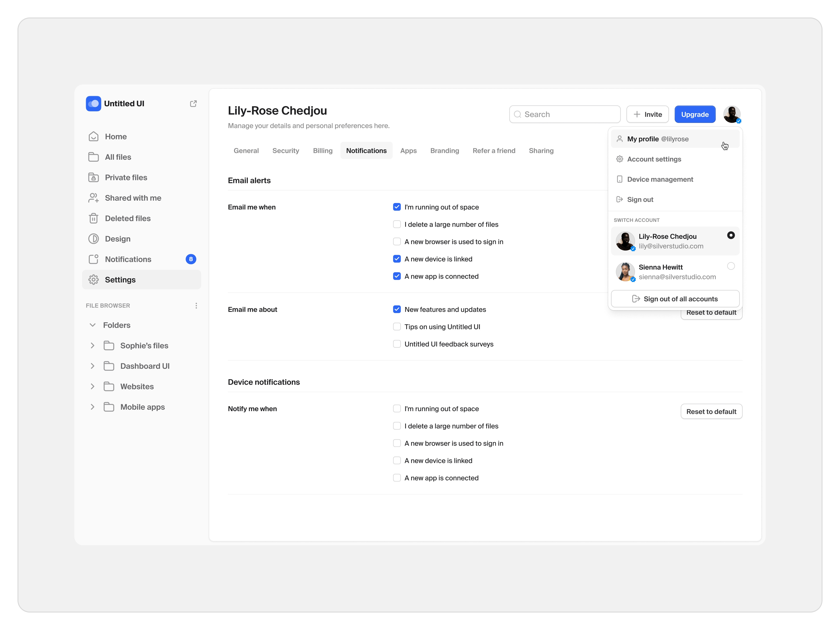
Task: Click the Private files lock-folder icon
Action: click(x=93, y=177)
